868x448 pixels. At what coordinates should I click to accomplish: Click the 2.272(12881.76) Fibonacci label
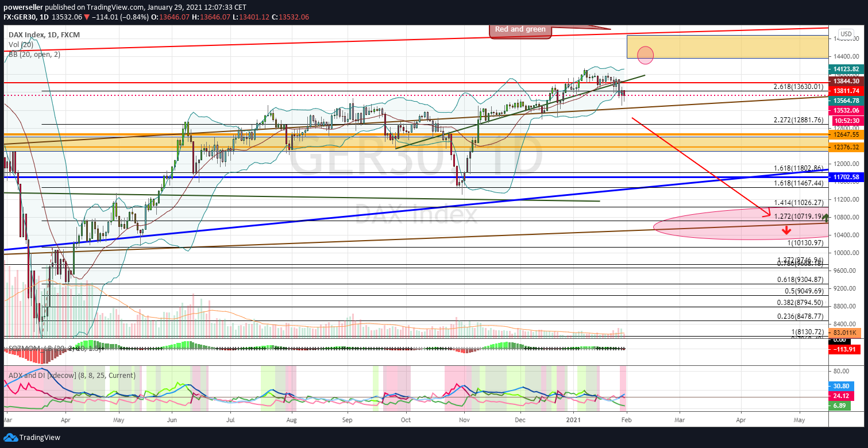[x=798, y=120]
